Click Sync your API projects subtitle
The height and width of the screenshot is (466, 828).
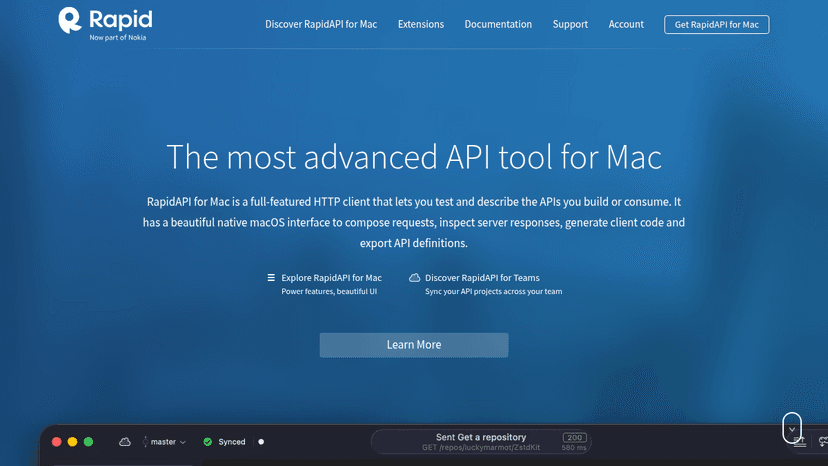[493, 292]
